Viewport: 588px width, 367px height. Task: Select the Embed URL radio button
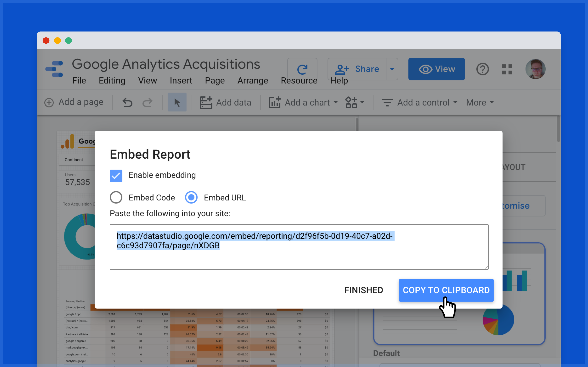coord(191,197)
